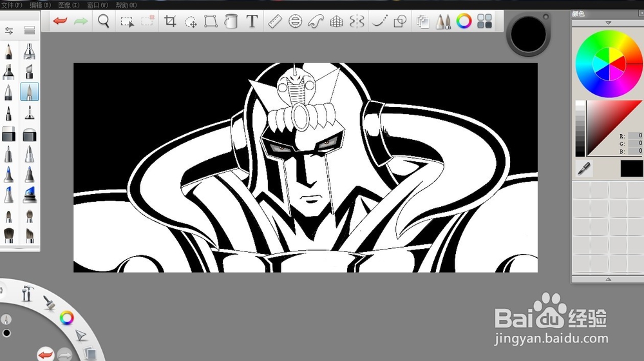This screenshot has height=361, width=644.
Task: Click lagoon black color dot
Action: click(6, 333)
